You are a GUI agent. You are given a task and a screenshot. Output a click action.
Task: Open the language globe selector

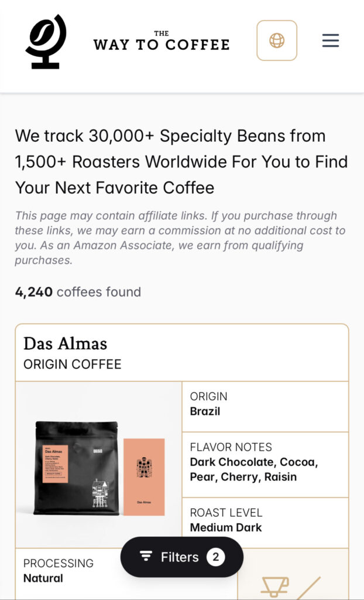[x=277, y=40]
